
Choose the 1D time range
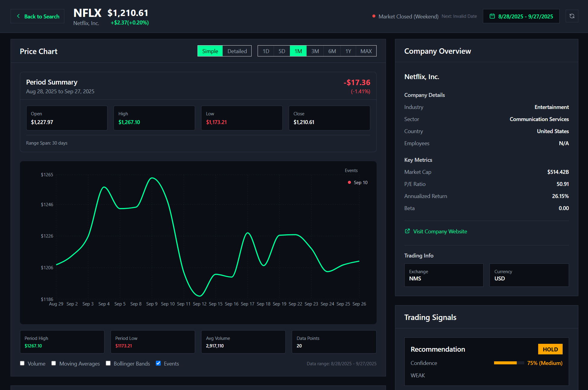click(266, 51)
